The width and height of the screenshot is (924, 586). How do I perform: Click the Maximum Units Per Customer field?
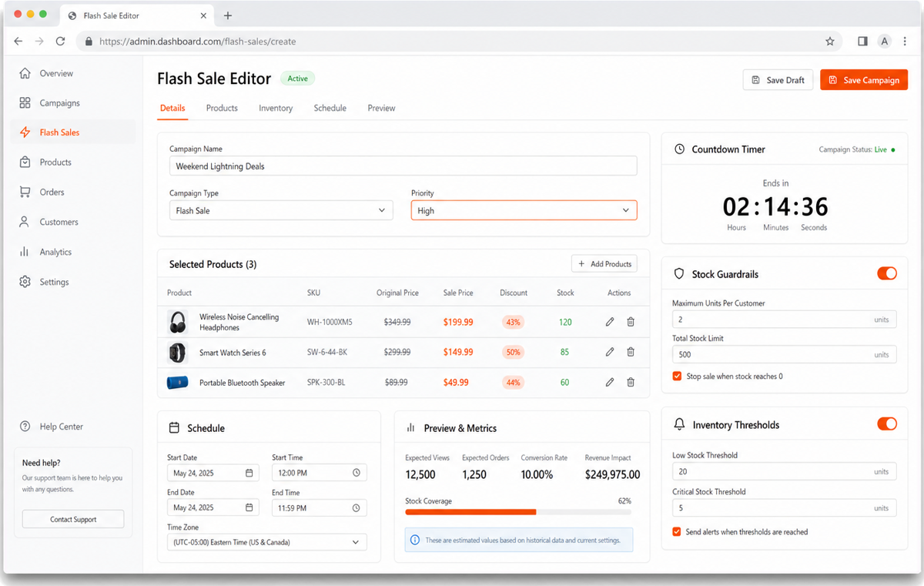(x=784, y=319)
